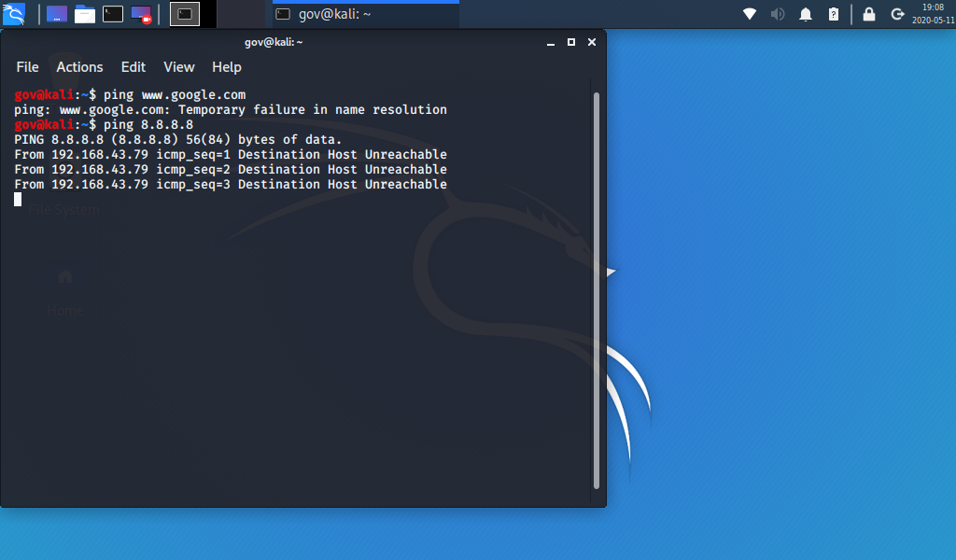Click the icmp_seq=2 Destination Host Unreachable line
Screen dimensions: 956x560
tap(231, 170)
